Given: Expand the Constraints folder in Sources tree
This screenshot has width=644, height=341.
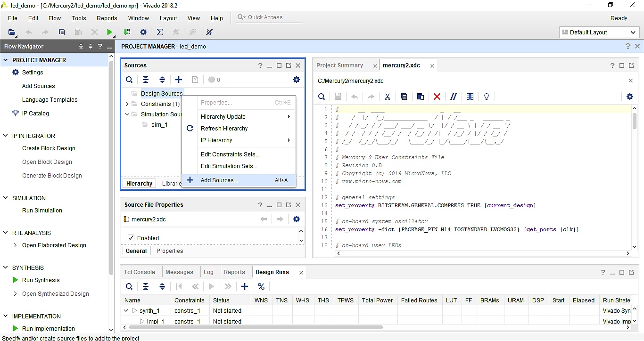Looking at the screenshot, I should [127, 104].
